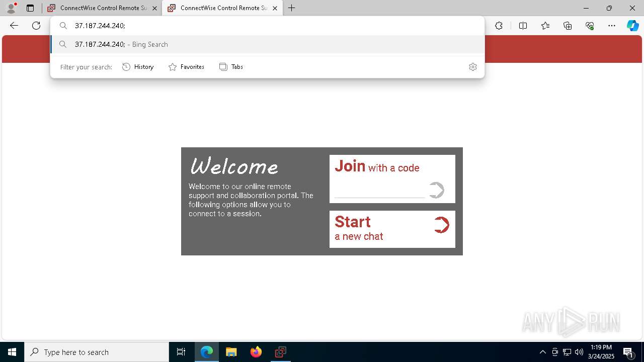Go back to previous page

click(14, 26)
